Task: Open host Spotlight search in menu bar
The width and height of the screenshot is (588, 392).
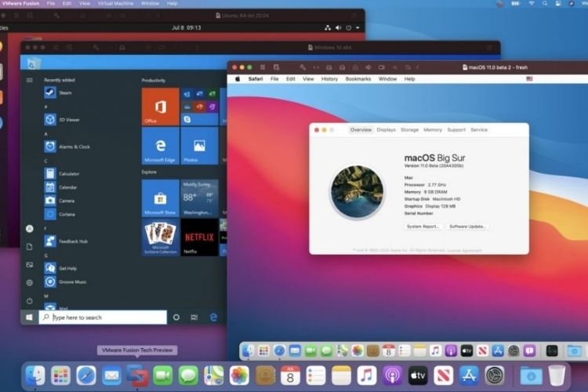Action: pyautogui.click(x=545, y=3)
